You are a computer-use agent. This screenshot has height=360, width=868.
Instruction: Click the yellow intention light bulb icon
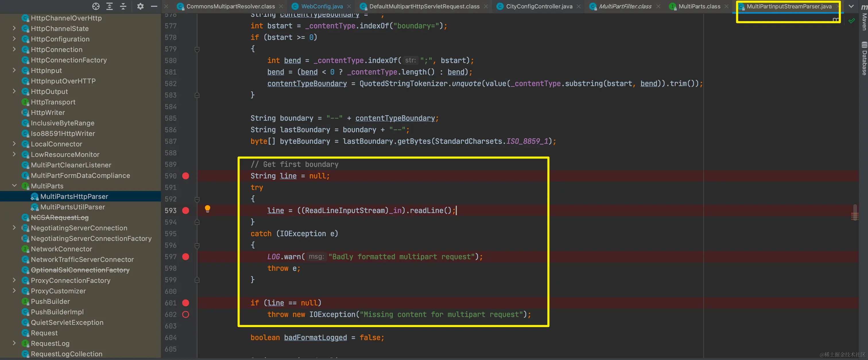pyautogui.click(x=208, y=209)
